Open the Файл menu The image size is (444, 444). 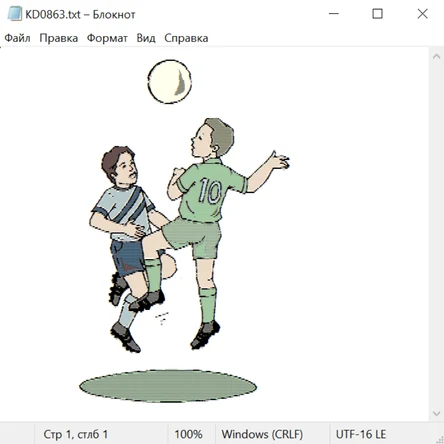pyautogui.click(x=17, y=38)
